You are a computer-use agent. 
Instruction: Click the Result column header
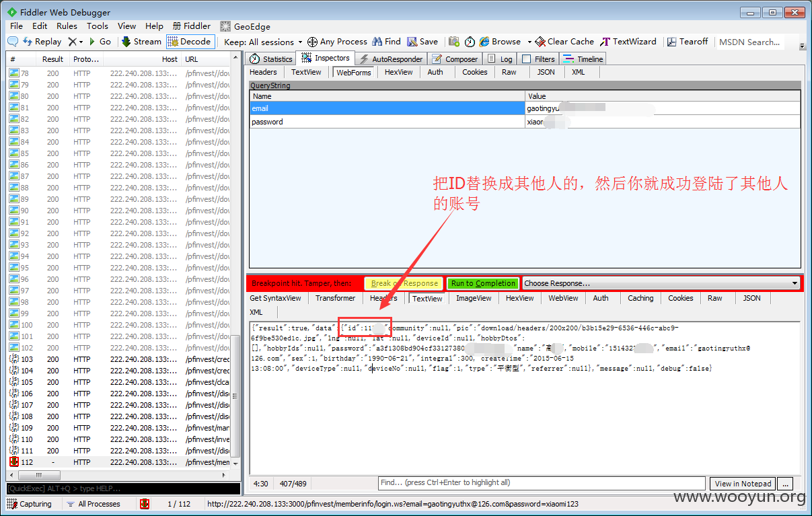click(x=53, y=59)
